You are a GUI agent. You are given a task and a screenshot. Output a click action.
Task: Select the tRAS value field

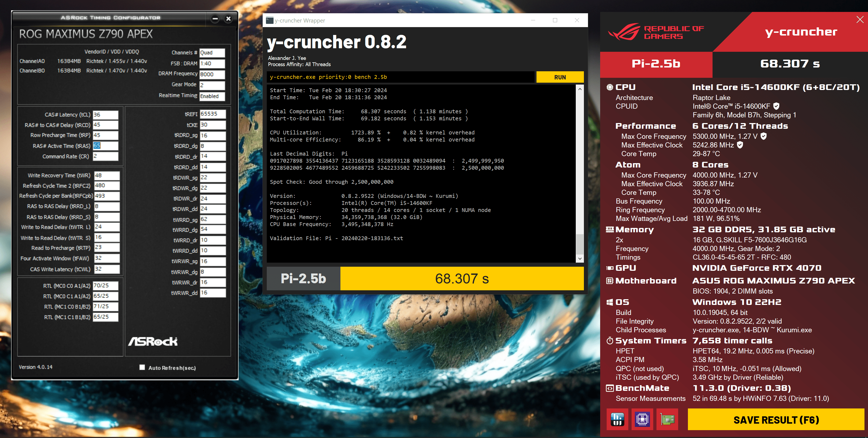click(105, 146)
